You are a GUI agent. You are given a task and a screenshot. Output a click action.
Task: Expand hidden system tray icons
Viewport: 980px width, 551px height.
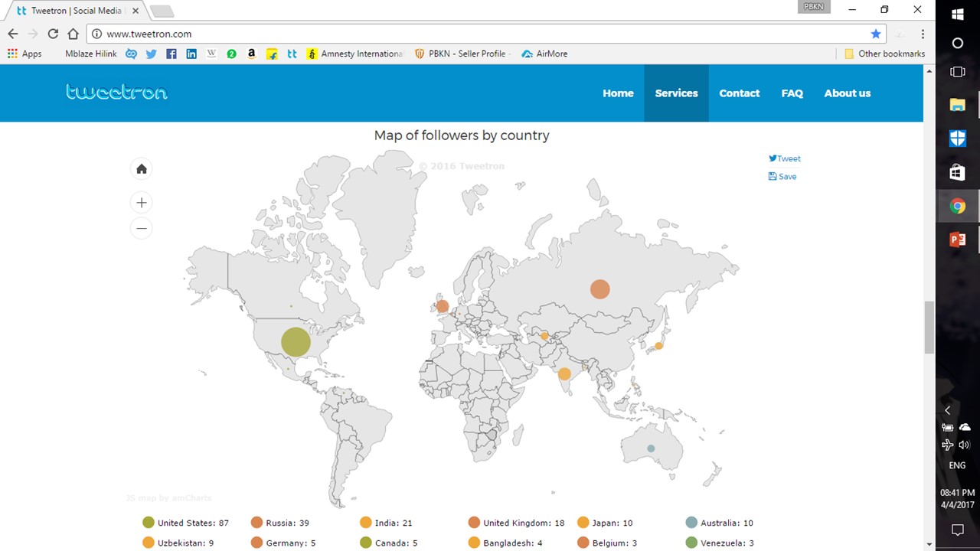(947, 410)
